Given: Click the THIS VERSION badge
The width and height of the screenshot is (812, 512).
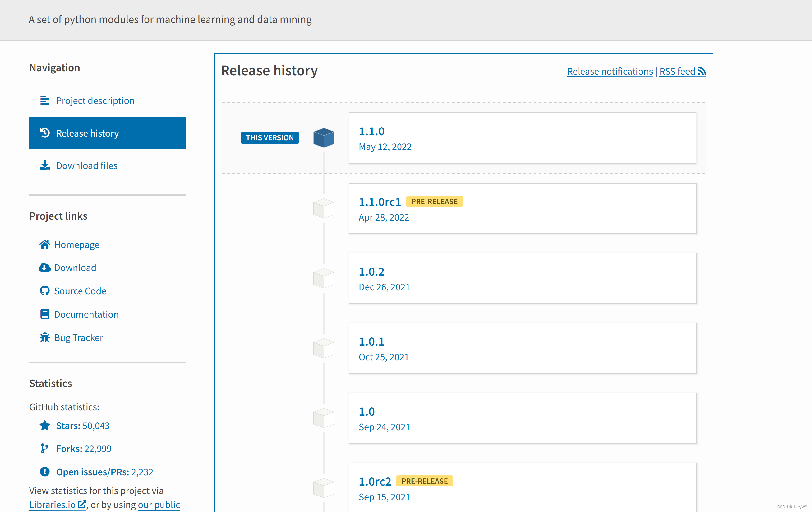Looking at the screenshot, I should pos(270,138).
